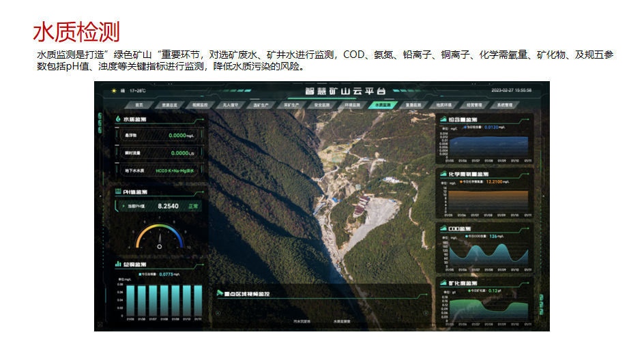Click the sun weather icon
The height and width of the screenshot is (356, 644).
click(114, 90)
